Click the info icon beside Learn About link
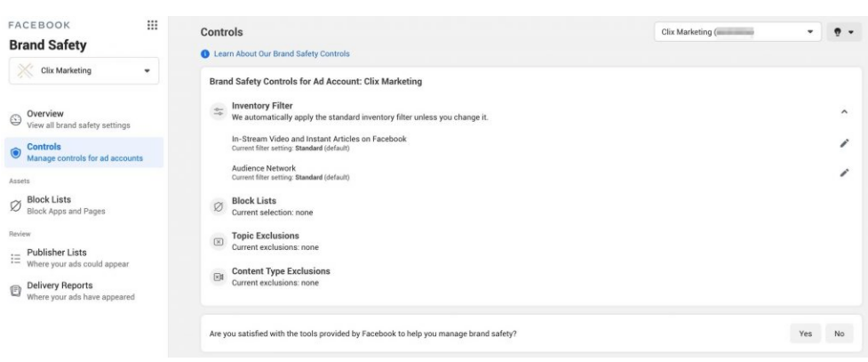This screenshot has width=868, height=362. (x=205, y=53)
